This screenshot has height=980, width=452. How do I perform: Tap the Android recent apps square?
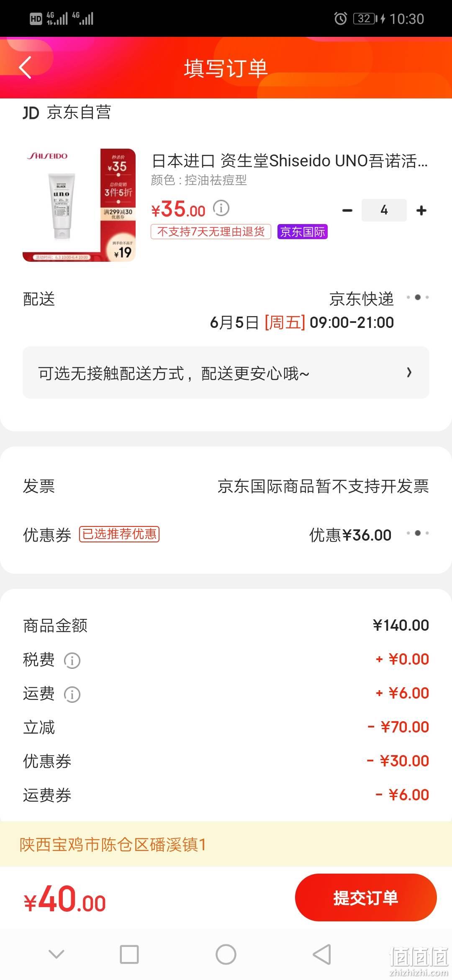129,955
